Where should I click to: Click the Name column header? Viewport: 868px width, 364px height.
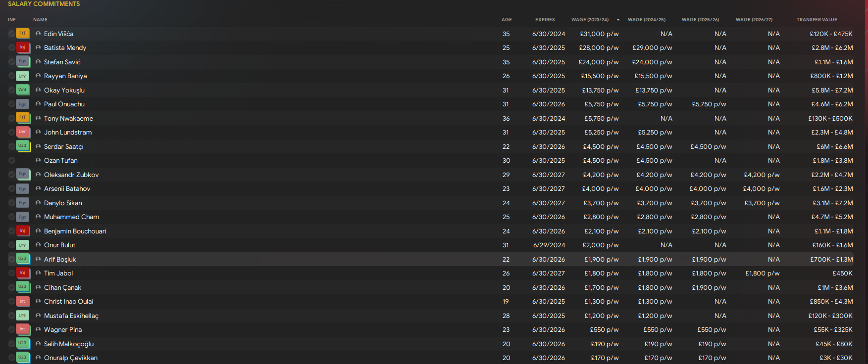tap(40, 20)
